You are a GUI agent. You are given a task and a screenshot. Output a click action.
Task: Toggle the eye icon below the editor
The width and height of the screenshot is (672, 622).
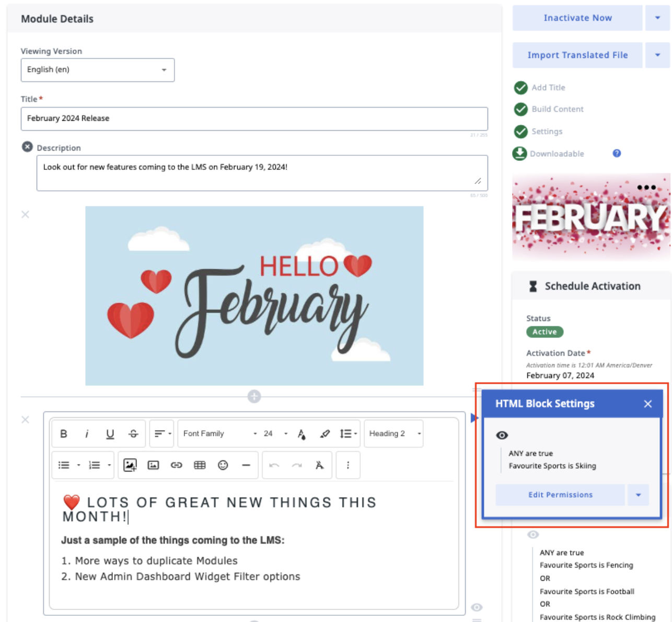click(477, 607)
